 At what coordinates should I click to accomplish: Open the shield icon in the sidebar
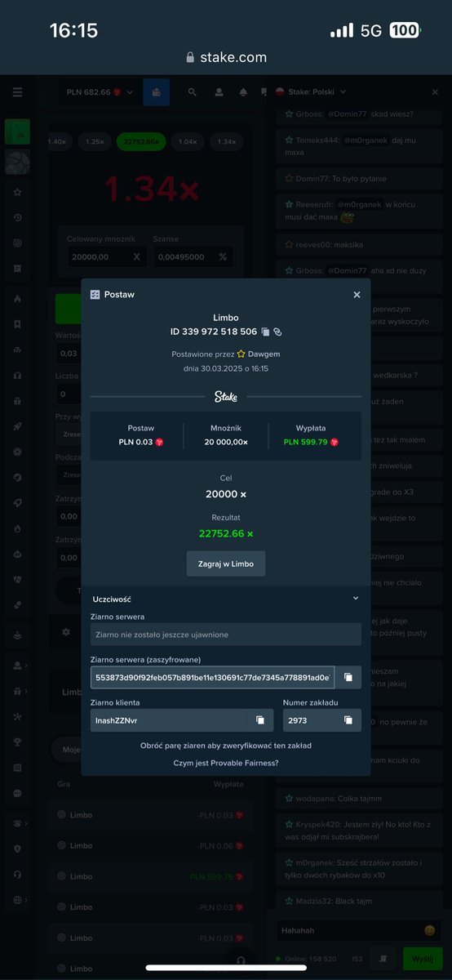[x=17, y=849]
